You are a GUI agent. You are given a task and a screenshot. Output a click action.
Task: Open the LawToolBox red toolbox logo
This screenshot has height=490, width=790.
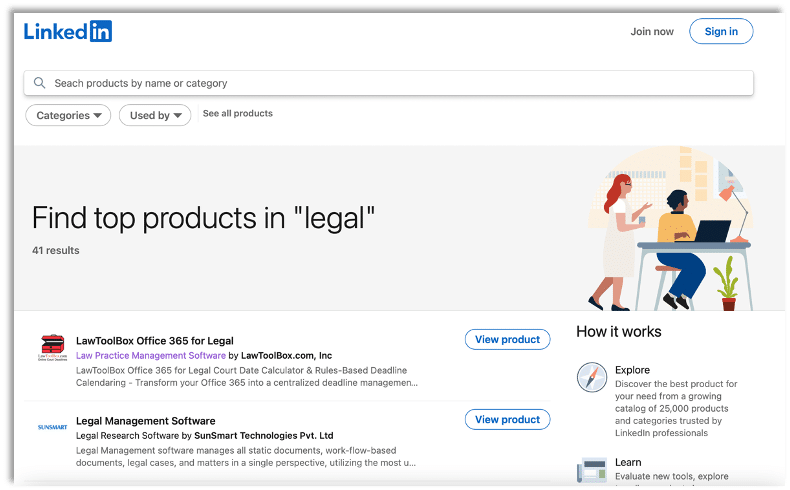[53, 347]
